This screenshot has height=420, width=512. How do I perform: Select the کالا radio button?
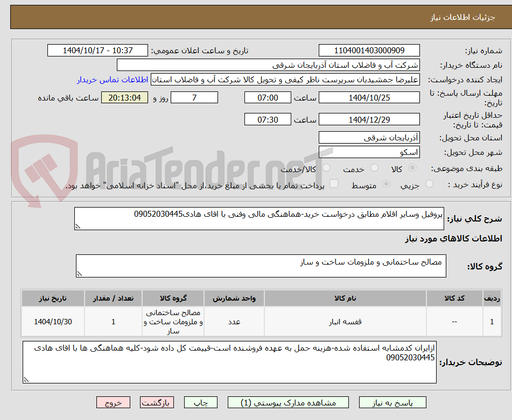pyautogui.click(x=412, y=168)
